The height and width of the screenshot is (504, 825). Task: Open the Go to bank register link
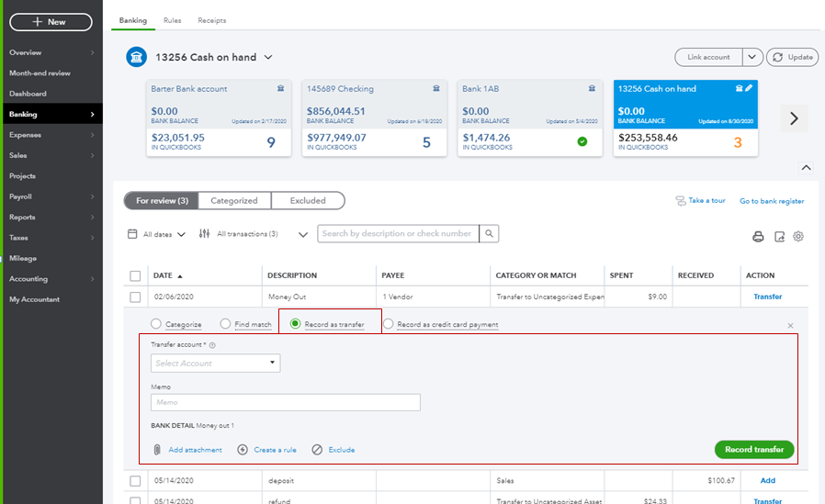[772, 201]
